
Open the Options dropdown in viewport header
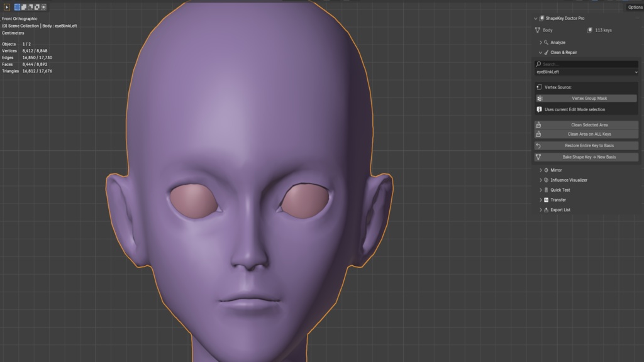[x=635, y=7]
